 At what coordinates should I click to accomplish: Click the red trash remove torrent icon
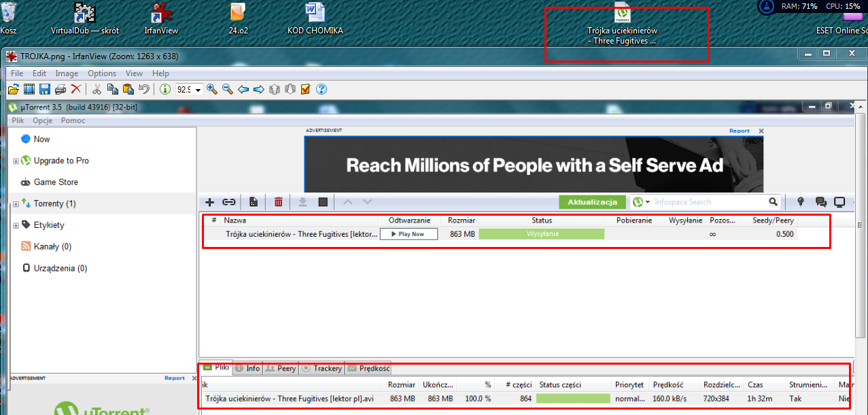point(279,202)
